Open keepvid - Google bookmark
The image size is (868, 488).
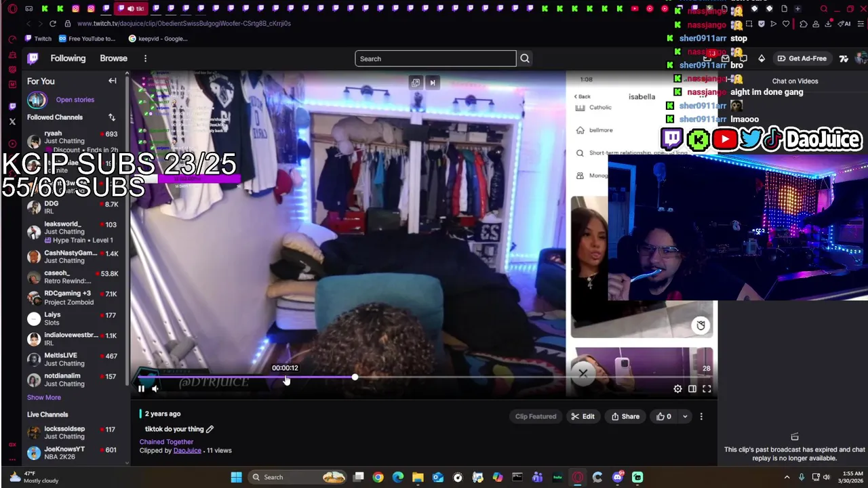[x=157, y=39]
